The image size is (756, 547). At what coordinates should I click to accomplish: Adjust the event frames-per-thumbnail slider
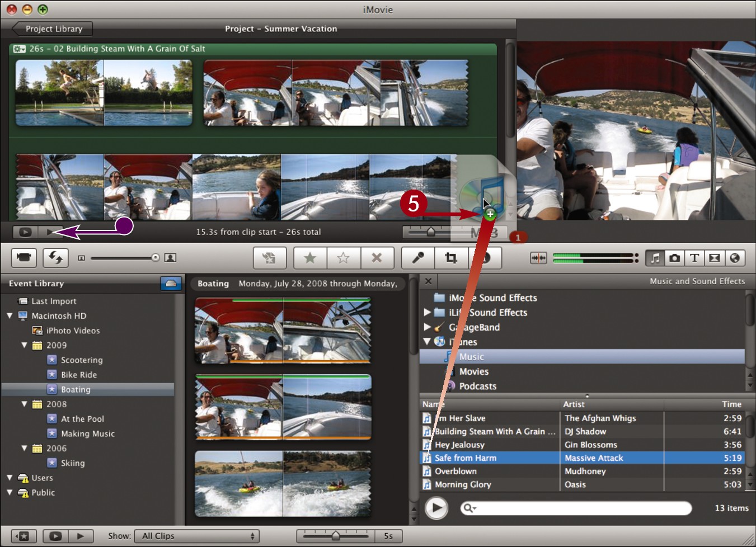pos(336,536)
